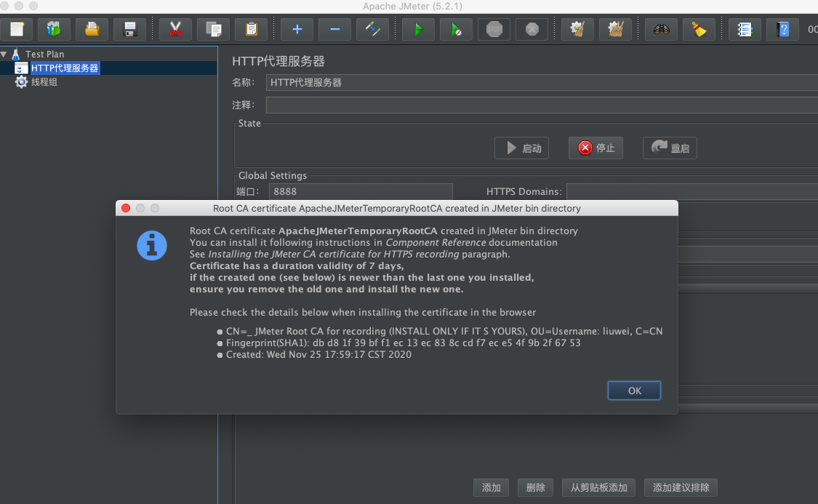Open the Templates icon in toolbar
The image size is (818, 504).
click(54, 29)
